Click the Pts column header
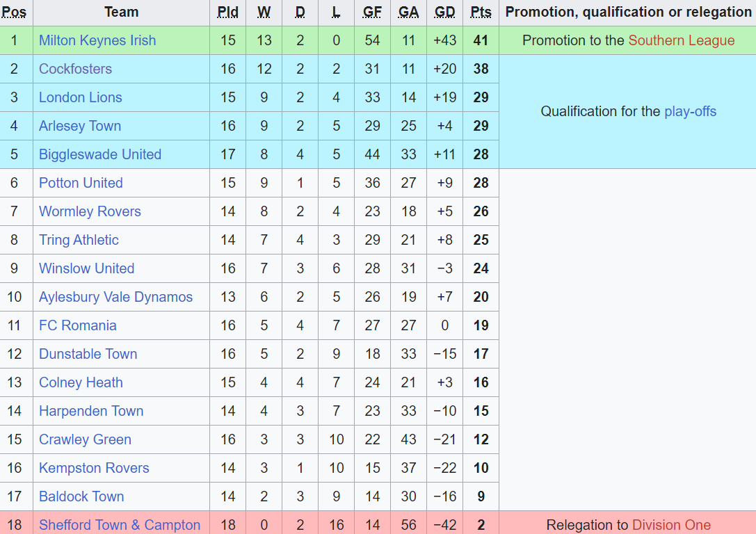 [x=481, y=12]
